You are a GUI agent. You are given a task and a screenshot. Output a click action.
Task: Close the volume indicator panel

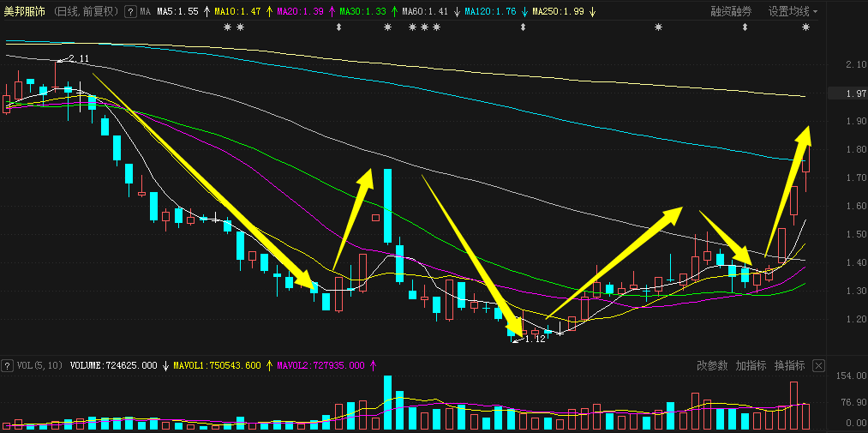pos(818,365)
